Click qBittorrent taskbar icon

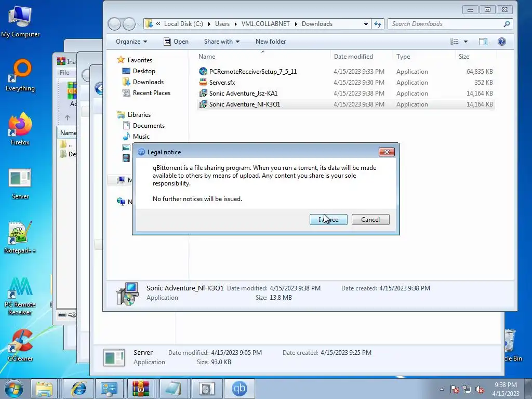pyautogui.click(x=239, y=389)
